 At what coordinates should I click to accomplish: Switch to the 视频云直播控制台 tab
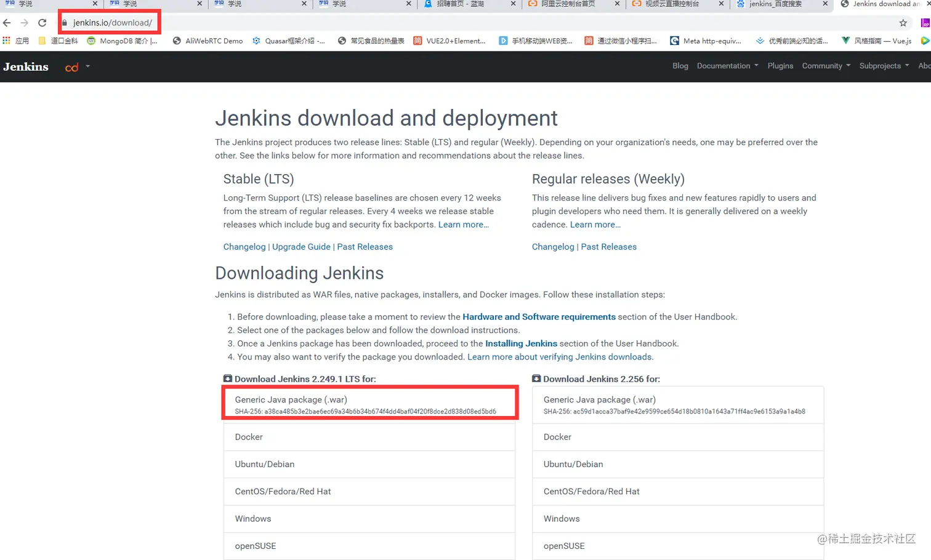(672, 4)
